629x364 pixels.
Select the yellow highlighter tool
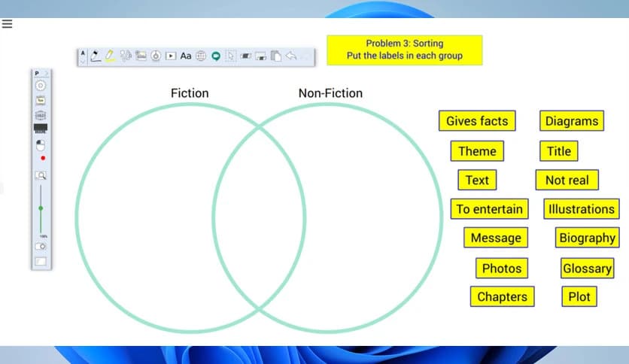pos(110,56)
